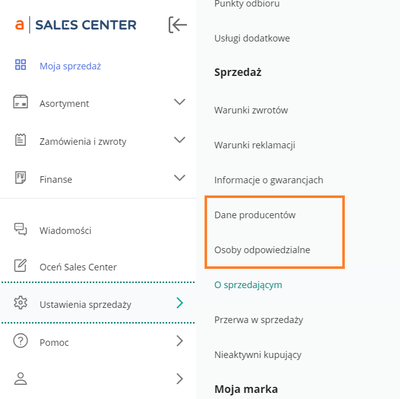Collapse the sidebar with the arrow icon

click(x=177, y=25)
